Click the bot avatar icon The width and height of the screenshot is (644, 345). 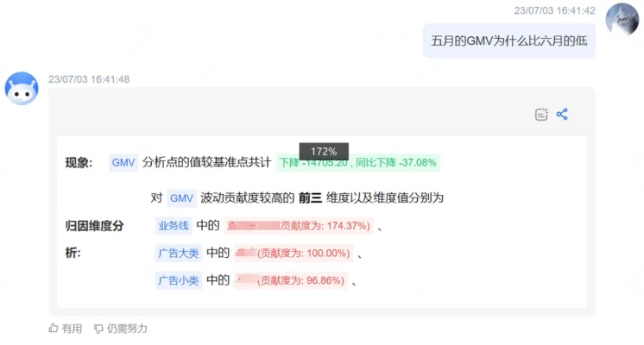click(x=22, y=89)
